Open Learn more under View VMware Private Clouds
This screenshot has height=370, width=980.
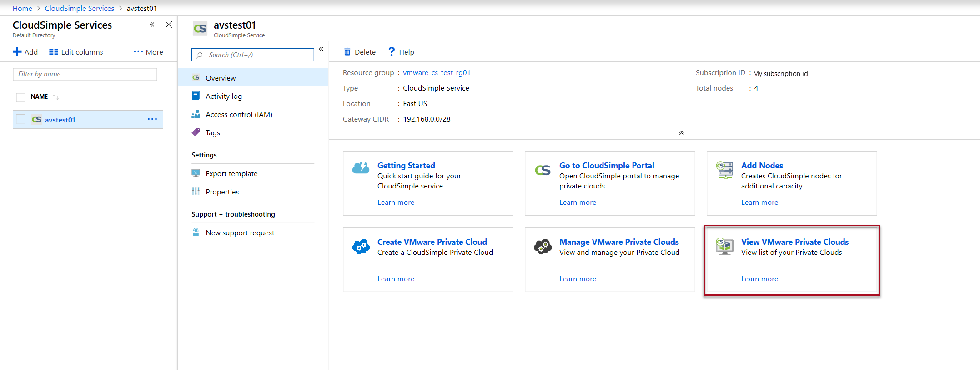(759, 279)
